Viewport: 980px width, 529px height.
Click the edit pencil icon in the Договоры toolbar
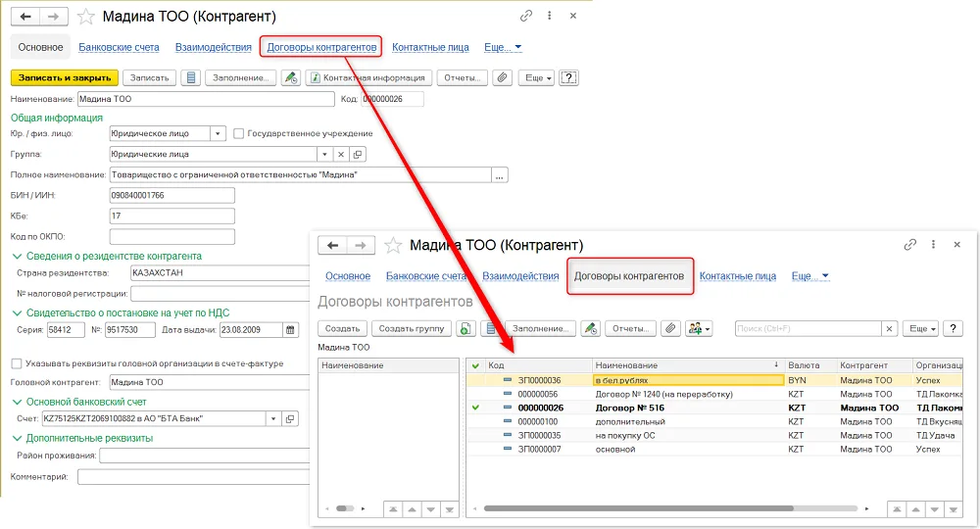click(x=591, y=328)
